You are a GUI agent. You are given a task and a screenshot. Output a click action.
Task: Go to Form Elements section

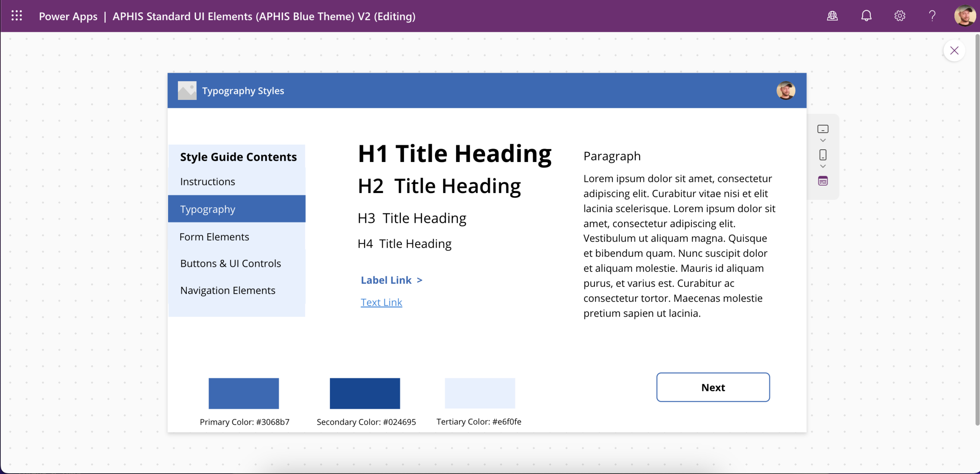(214, 237)
